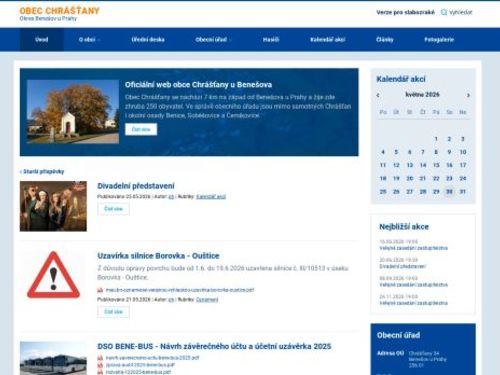Click Číst více under Uzavírka silnice
This screenshot has height=375, width=500.
coord(113,312)
